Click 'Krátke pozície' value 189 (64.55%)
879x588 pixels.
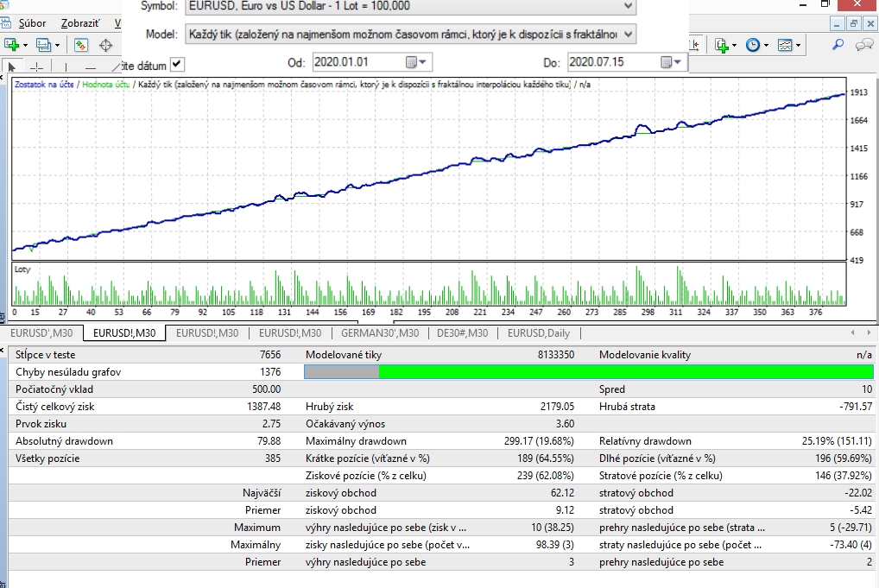click(546, 458)
